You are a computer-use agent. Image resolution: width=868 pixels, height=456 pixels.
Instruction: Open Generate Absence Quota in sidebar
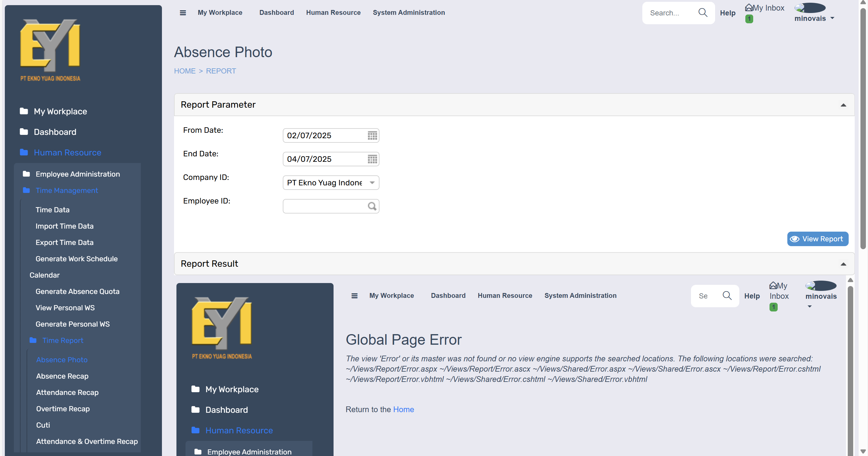coord(78,291)
